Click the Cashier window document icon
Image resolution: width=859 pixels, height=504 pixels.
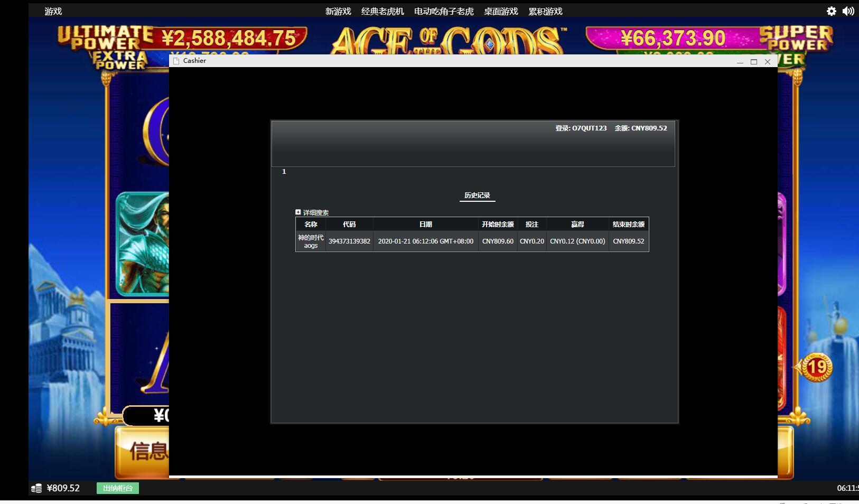click(176, 61)
